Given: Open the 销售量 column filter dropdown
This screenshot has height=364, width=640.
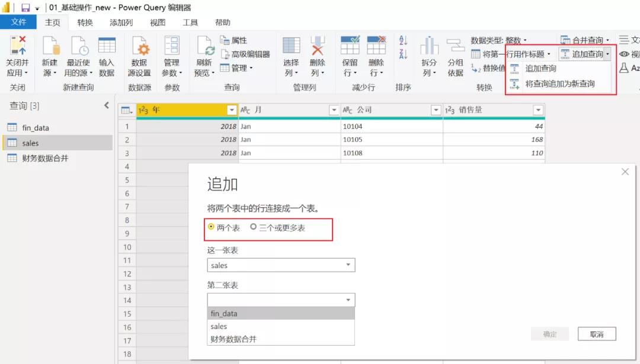Looking at the screenshot, I should tap(538, 110).
